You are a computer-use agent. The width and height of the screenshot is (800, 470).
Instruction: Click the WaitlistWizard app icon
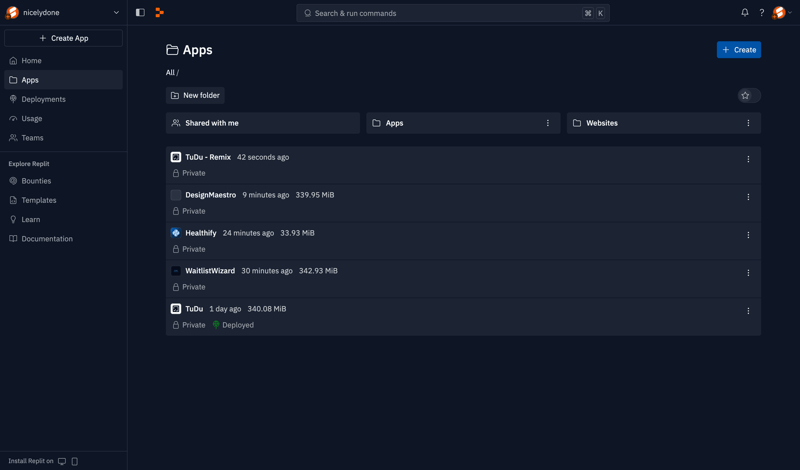pyautogui.click(x=176, y=271)
